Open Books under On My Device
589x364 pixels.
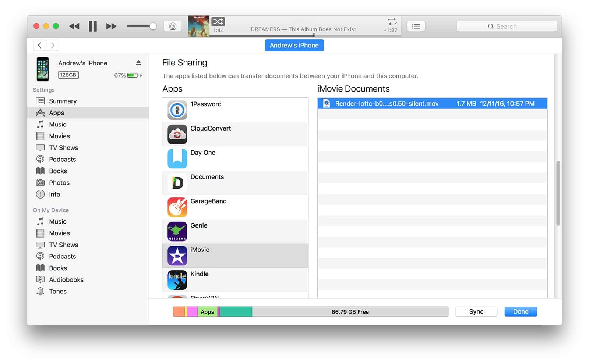pos(88,268)
